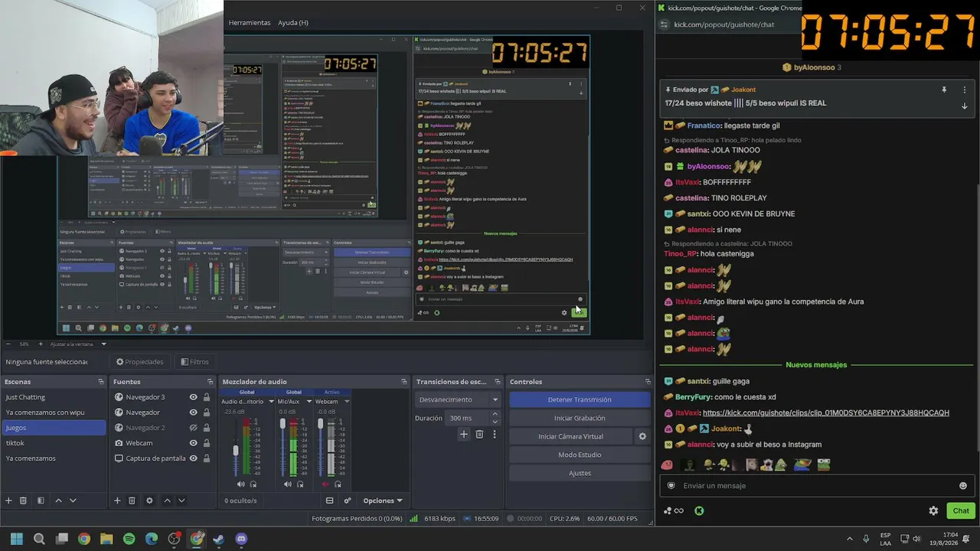Open the transition three-dot properties menu
Screen dimensions: 980x551
[495, 434]
